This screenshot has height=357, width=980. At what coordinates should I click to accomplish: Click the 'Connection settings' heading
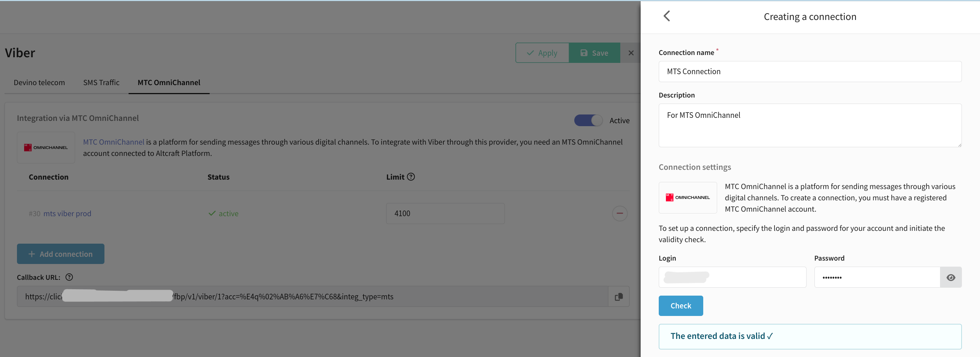[x=695, y=167]
